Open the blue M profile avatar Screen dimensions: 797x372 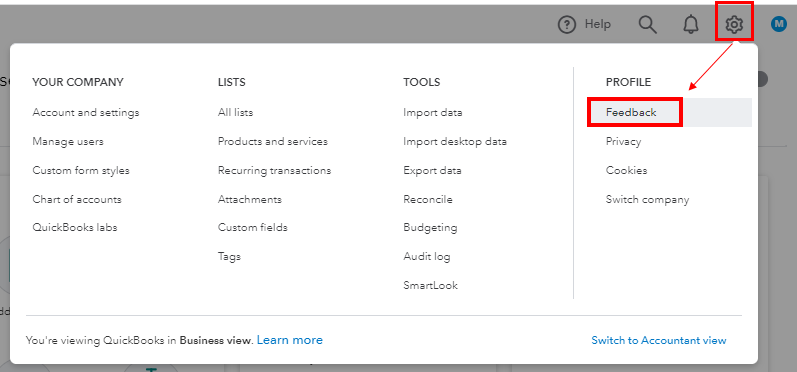(779, 24)
